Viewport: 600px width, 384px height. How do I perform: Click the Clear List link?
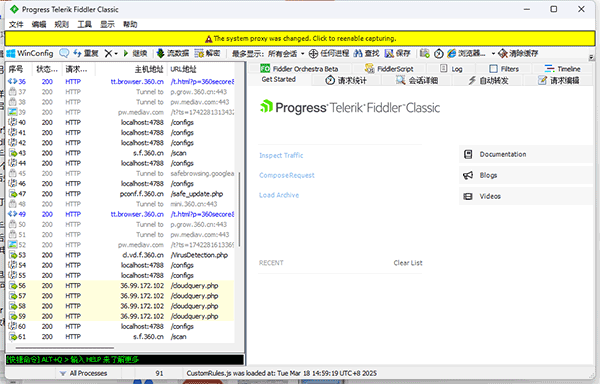coord(408,263)
